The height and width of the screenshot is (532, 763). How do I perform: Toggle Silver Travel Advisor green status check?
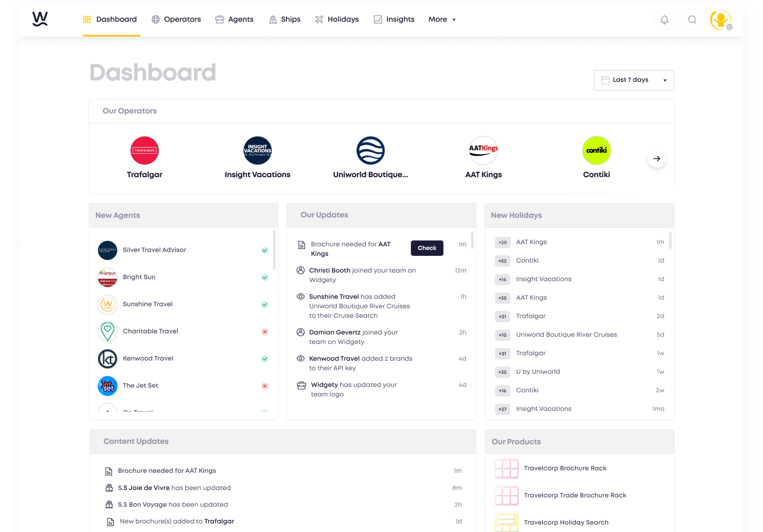point(265,250)
